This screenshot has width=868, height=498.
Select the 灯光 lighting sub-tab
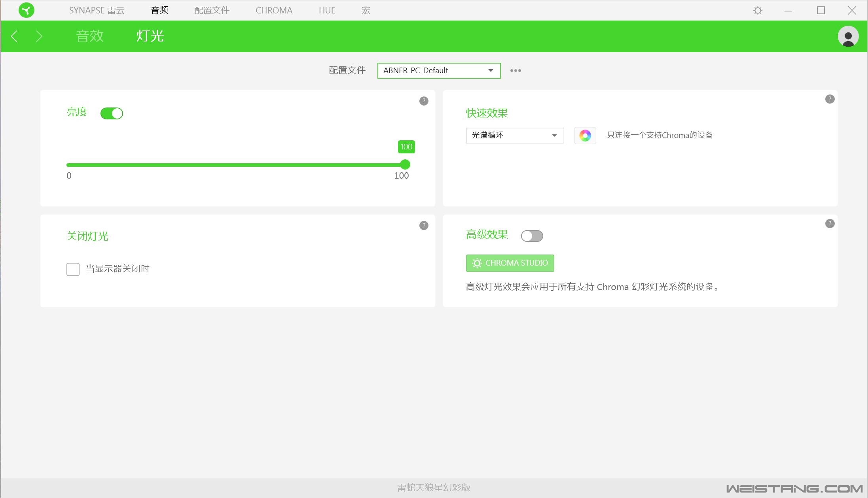pos(150,36)
